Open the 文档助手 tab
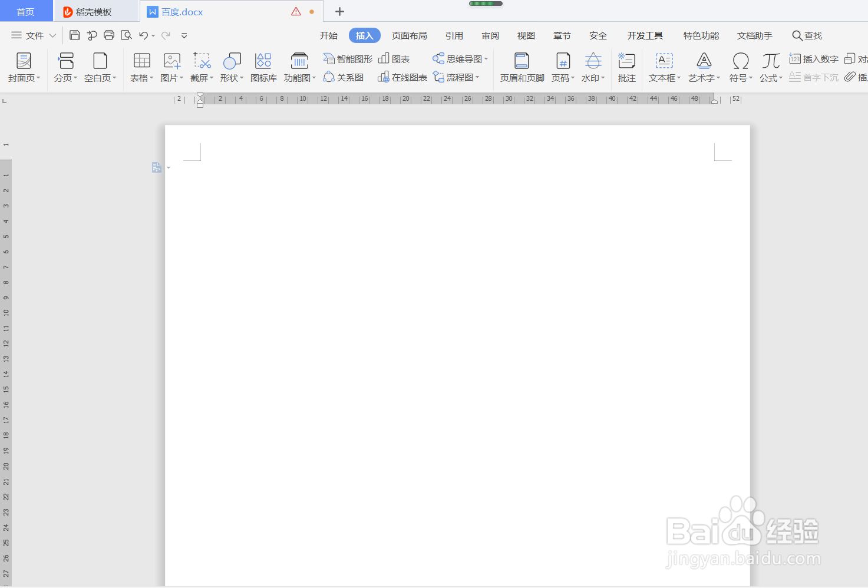Viewport: 868px width, 588px height. [x=755, y=35]
